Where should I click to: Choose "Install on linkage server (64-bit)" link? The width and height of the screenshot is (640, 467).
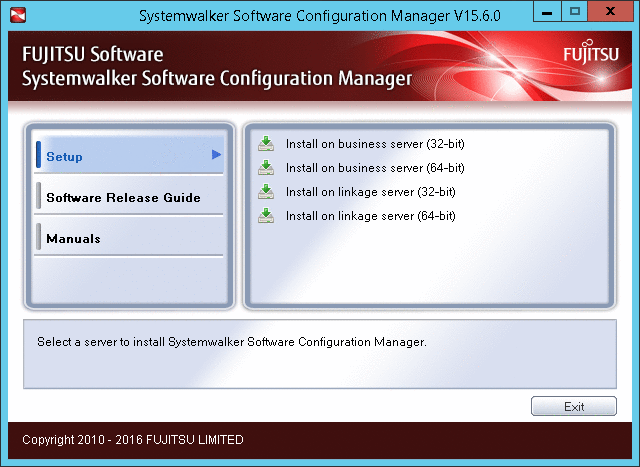(x=370, y=216)
